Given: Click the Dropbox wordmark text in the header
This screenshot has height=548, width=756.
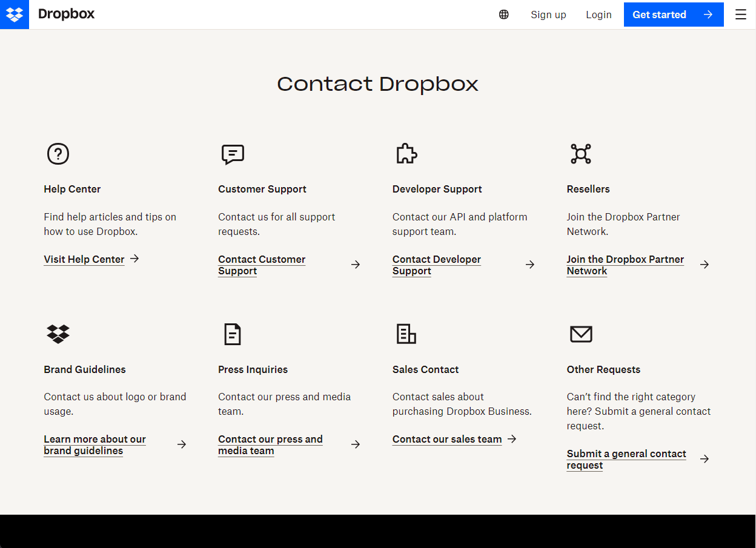Looking at the screenshot, I should point(66,14).
